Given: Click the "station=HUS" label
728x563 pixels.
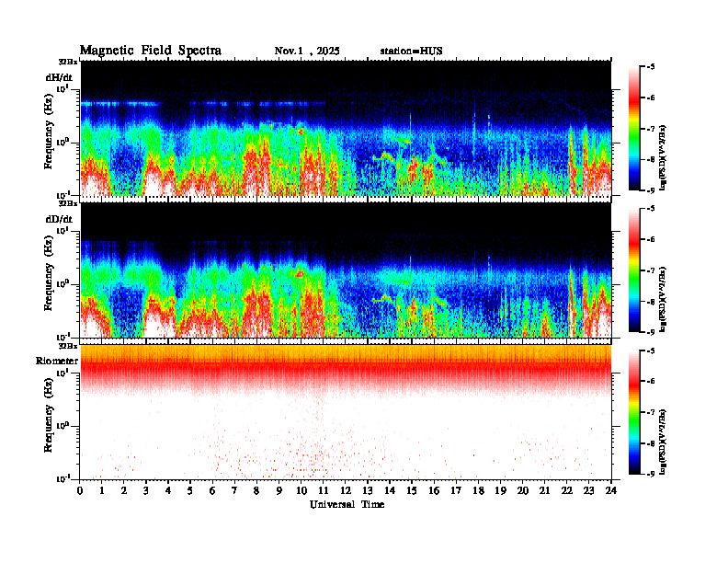Looking at the screenshot, I should pos(412,52).
